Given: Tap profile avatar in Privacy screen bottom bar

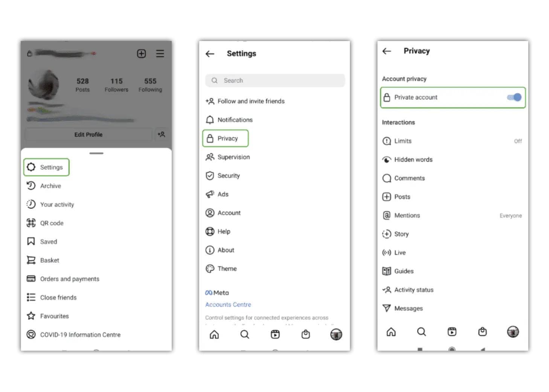Looking at the screenshot, I should (x=513, y=332).
